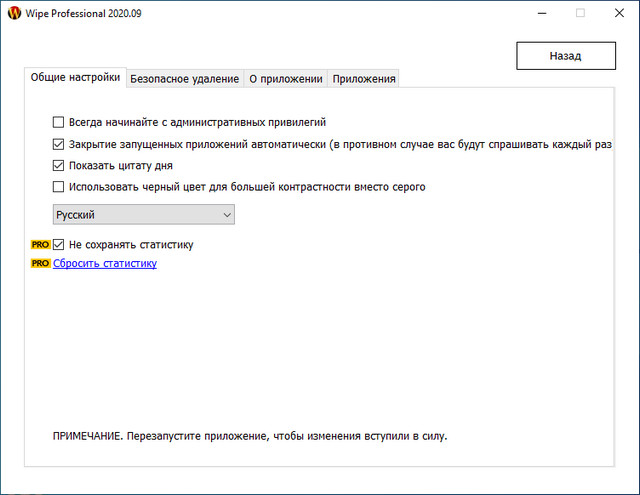Switch to the Безопасное удаление tab

click(185, 79)
